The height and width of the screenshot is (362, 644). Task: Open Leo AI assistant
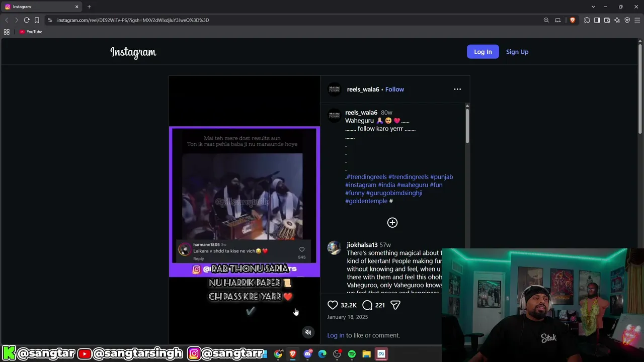click(617, 20)
